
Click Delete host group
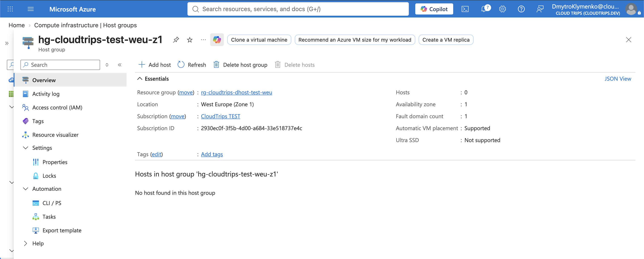pyautogui.click(x=240, y=65)
